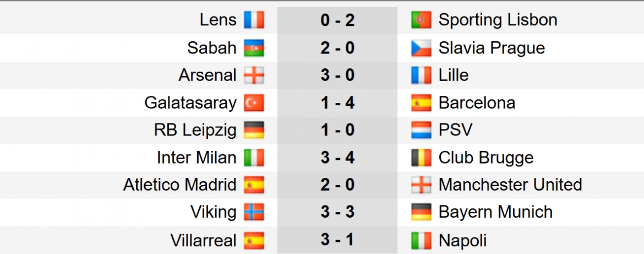Click the Italian flag beside Napoli

coord(422,240)
